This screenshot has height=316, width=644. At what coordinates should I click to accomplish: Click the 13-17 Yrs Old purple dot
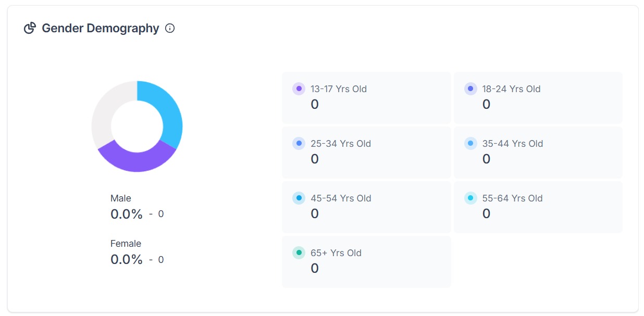[299, 89]
